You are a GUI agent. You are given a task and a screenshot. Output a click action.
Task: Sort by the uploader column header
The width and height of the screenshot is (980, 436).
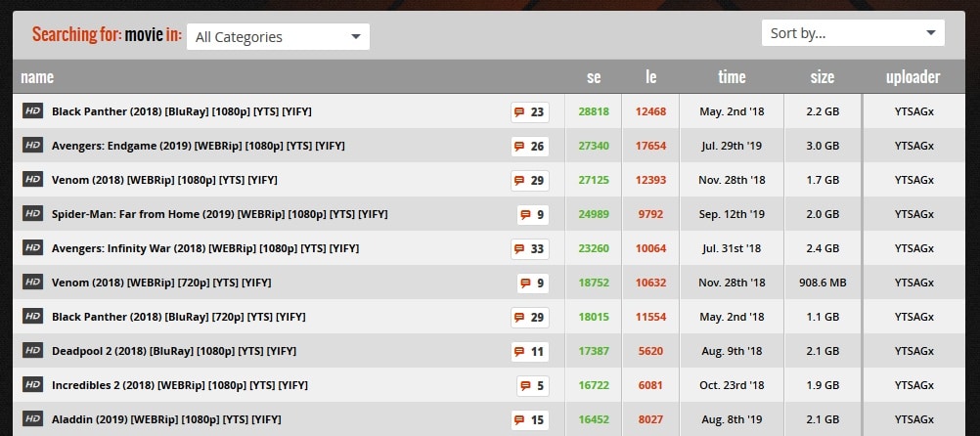pyautogui.click(x=913, y=77)
